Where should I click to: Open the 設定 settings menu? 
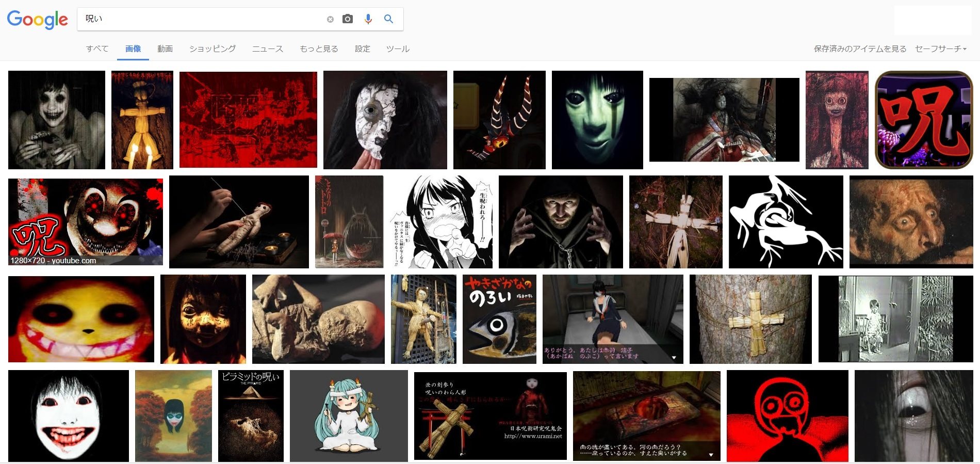(x=362, y=49)
